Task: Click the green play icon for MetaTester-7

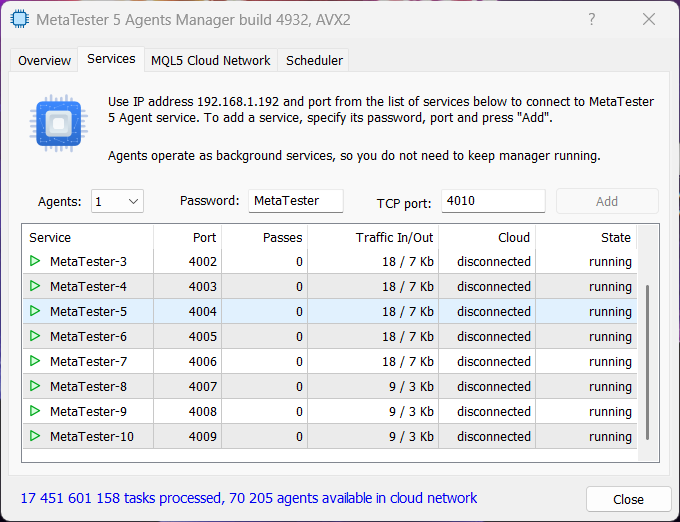Action: click(x=35, y=361)
